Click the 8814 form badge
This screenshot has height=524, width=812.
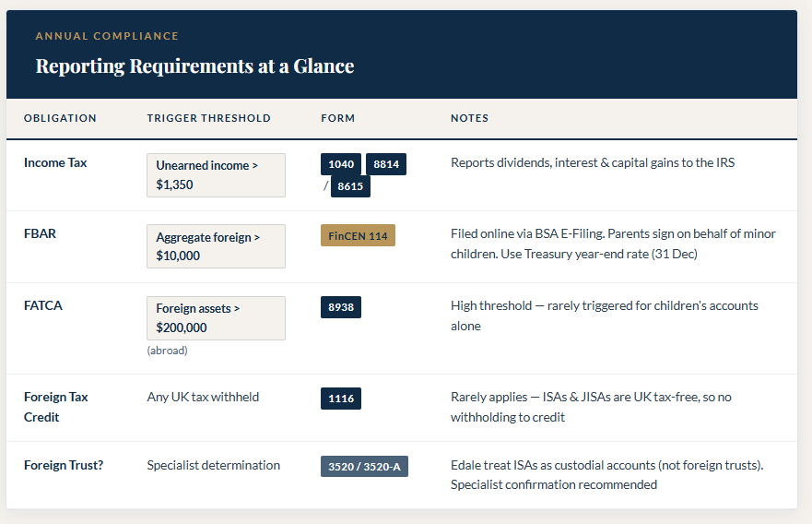[386, 164]
